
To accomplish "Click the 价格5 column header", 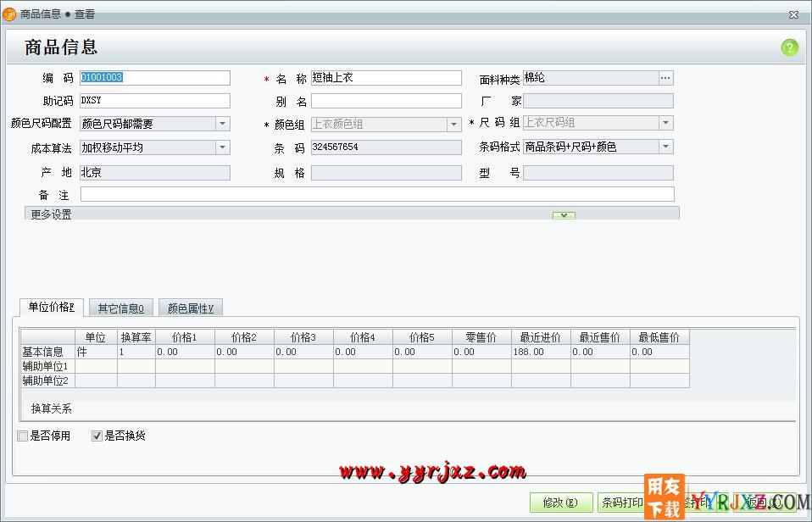I will click(422, 337).
